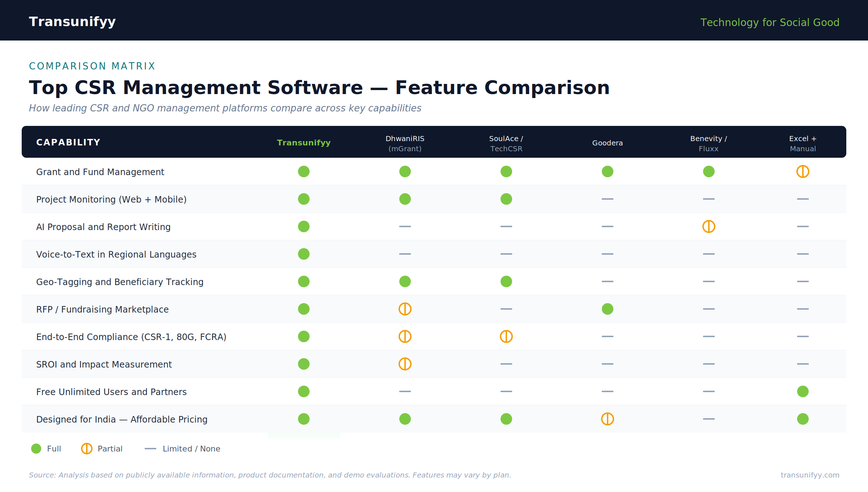The width and height of the screenshot is (868, 492).
Task: Click the Partial legend label
Action: [x=110, y=449]
